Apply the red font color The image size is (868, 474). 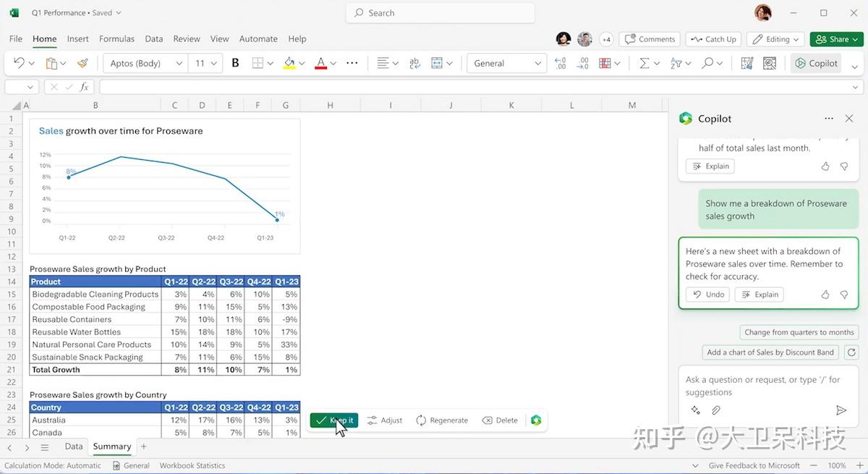pyautogui.click(x=321, y=63)
